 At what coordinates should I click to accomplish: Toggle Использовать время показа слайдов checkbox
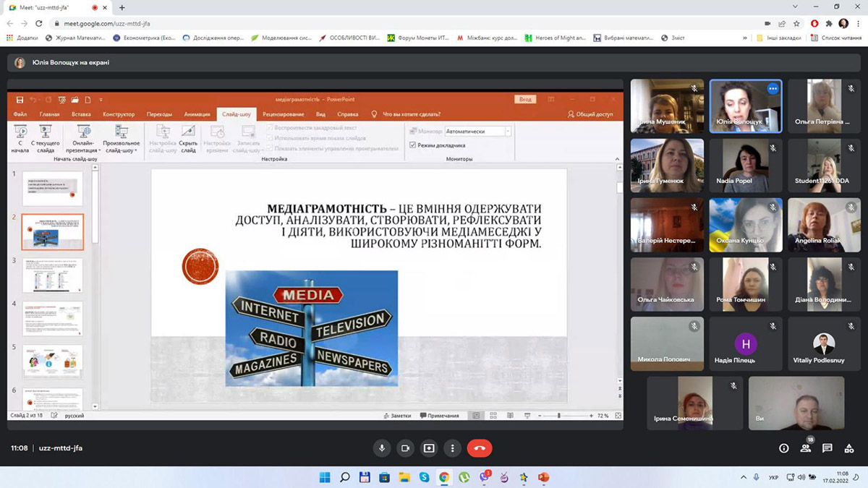point(270,138)
